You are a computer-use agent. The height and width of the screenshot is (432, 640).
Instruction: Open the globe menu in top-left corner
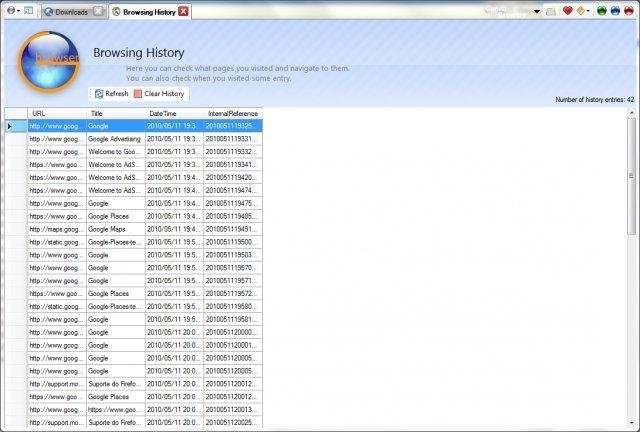tap(13, 11)
